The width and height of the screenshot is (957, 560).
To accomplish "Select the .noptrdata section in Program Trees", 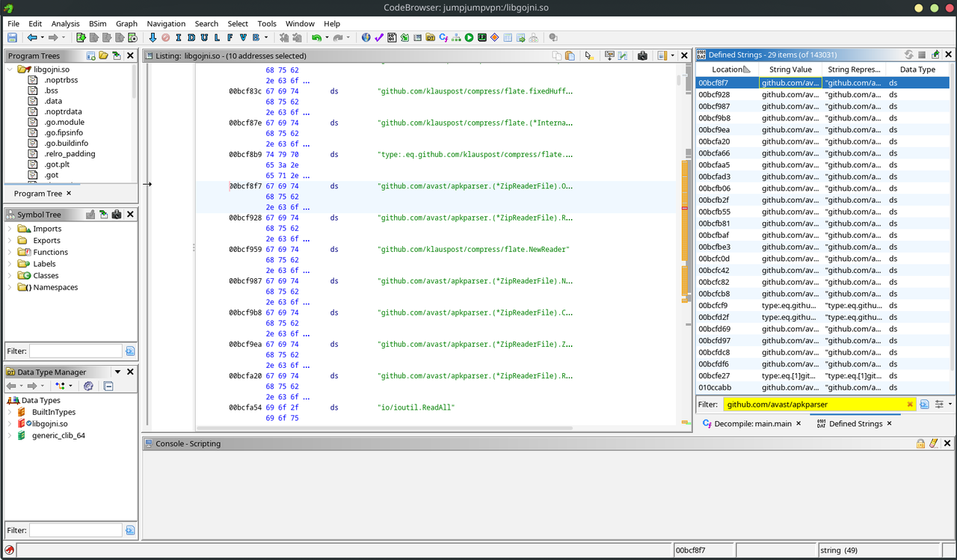I will (x=64, y=111).
